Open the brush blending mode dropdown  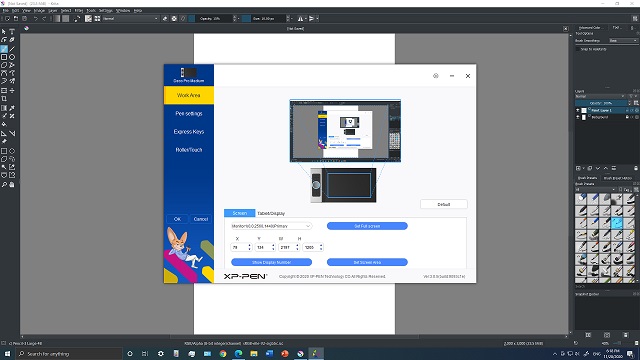click(x=130, y=18)
